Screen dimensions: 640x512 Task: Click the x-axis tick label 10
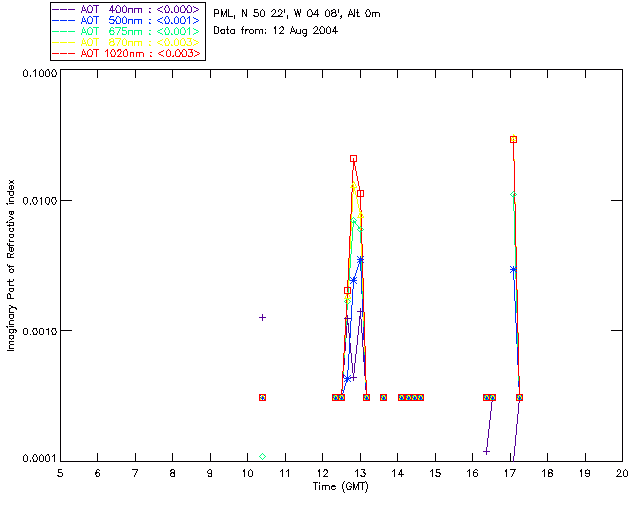247,473
